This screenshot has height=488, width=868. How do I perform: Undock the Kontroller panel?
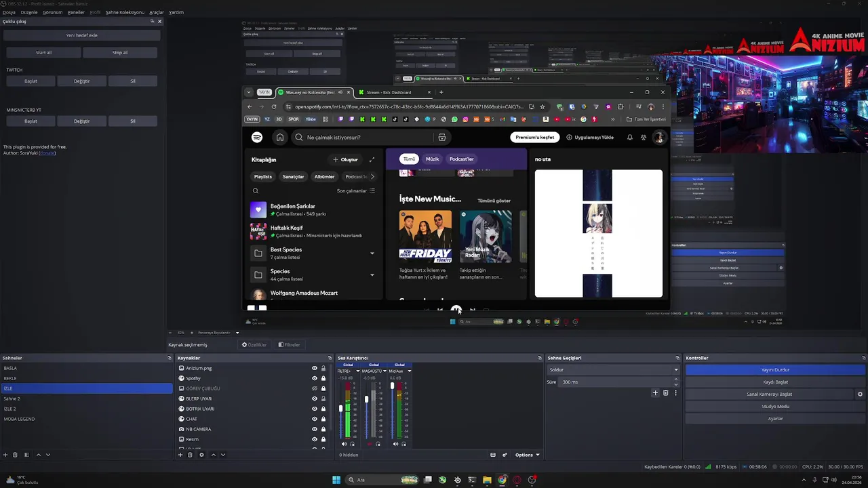(x=864, y=358)
